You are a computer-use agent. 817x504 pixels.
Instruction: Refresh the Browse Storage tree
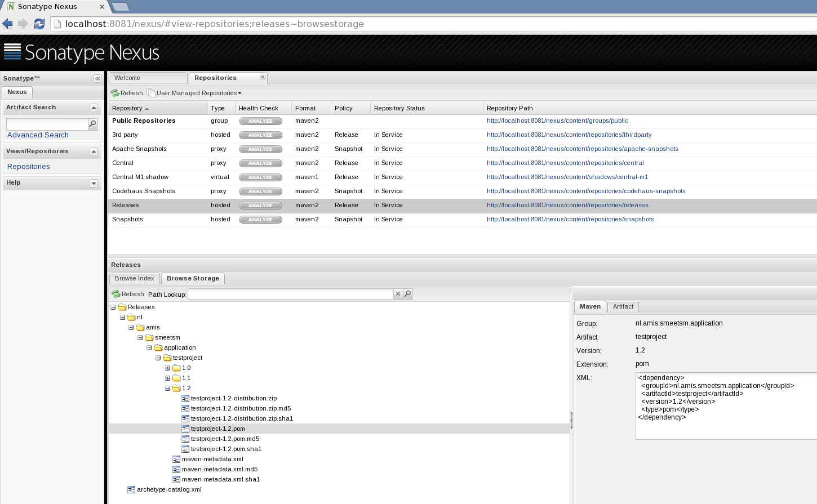pyautogui.click(x=127, y=293)
